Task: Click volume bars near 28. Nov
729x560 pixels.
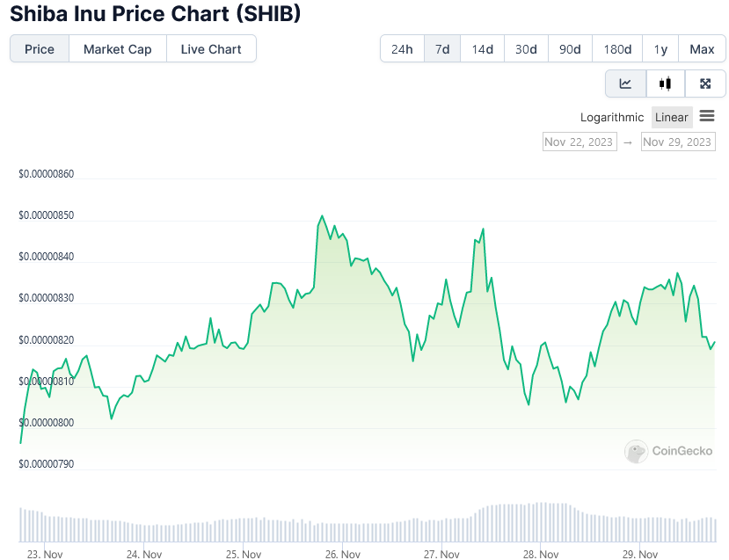Action: [540, 522]
